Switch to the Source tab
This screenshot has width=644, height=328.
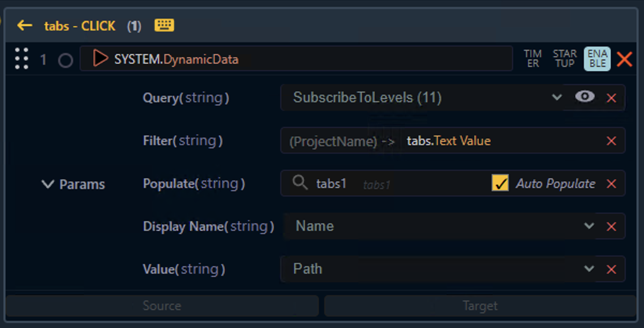pos(162,306)
